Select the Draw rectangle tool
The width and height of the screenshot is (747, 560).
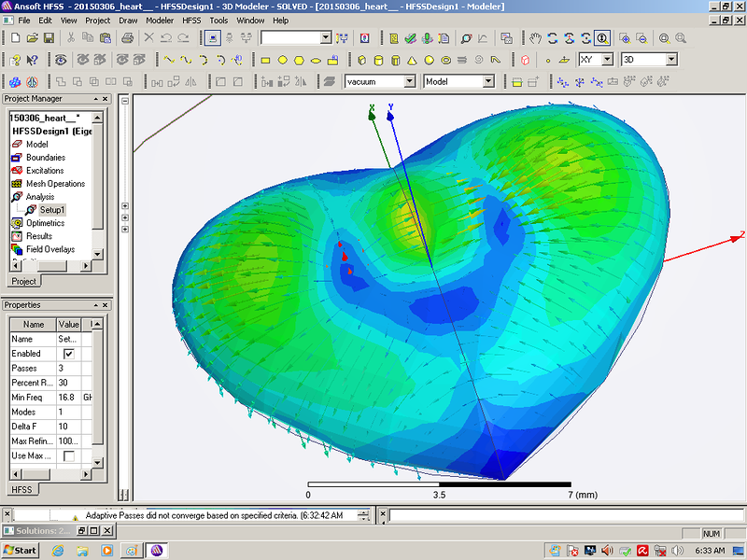coord(266,60)
